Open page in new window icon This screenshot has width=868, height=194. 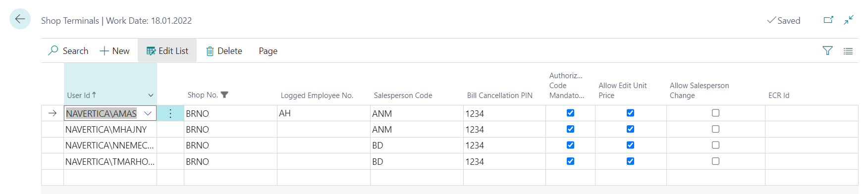[828, 20]
